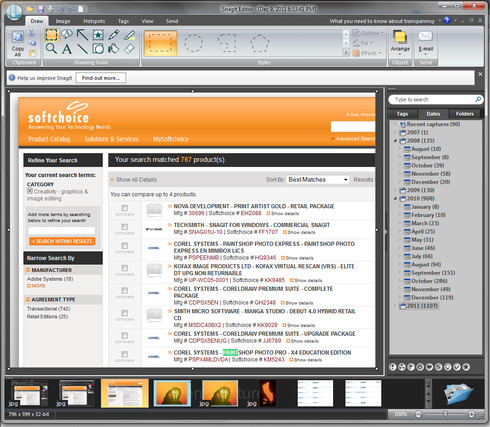
Task: Select the Callout speech bubble tool
Action: pos(67,34)
